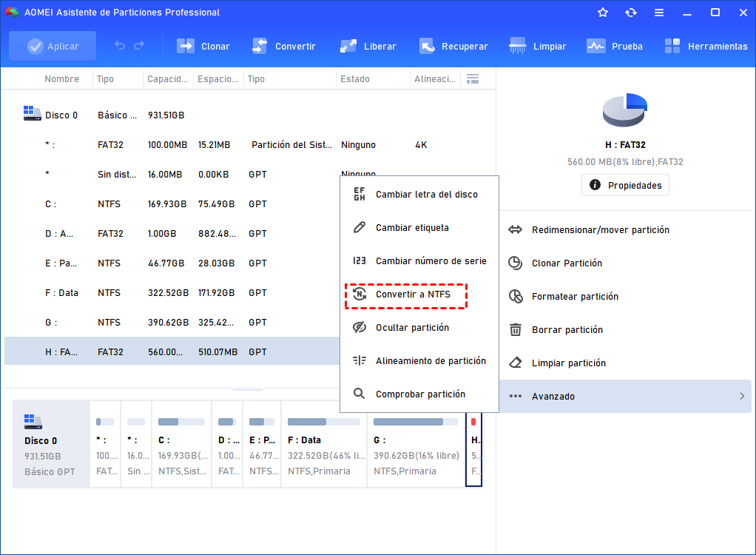Launch the Limpiar cleaning tool
The width and height of the screenshot is (756, 555).
[x=538, y=46]
